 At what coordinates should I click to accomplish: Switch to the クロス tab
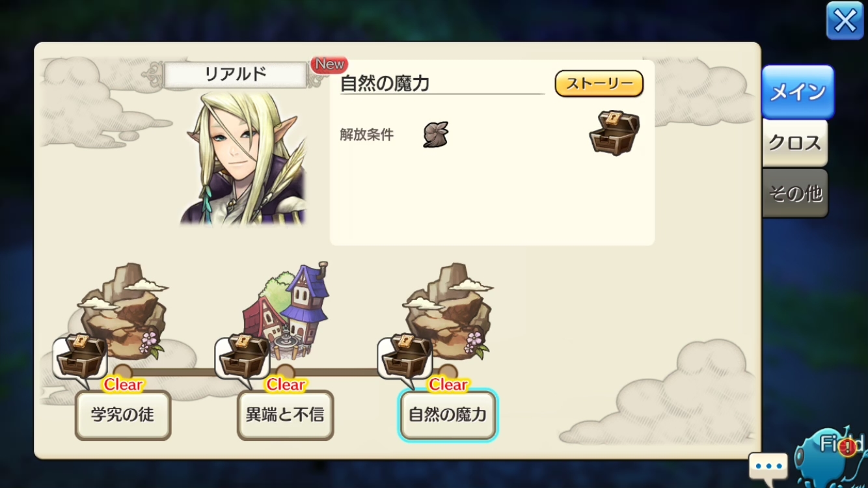point(795,143)
